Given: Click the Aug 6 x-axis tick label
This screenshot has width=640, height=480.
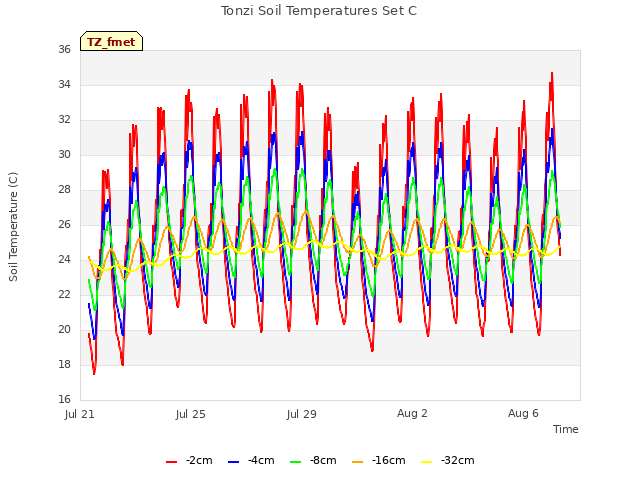Looking at the screenshot, I should coord(523,413).
